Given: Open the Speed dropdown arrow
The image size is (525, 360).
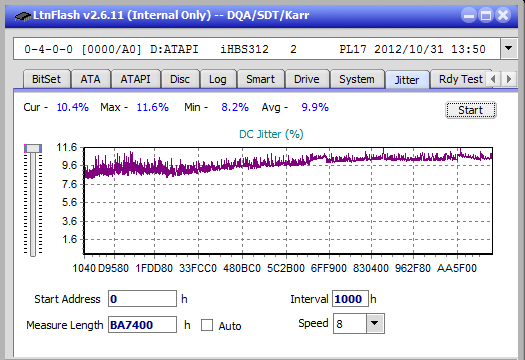Looking at the screenshot, I should click(x=375, y=323).
